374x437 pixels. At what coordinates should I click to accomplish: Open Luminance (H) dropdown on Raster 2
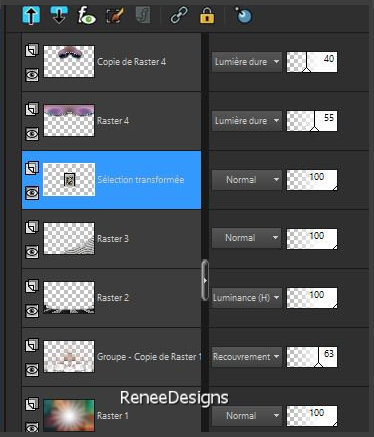tap(247, 298)
